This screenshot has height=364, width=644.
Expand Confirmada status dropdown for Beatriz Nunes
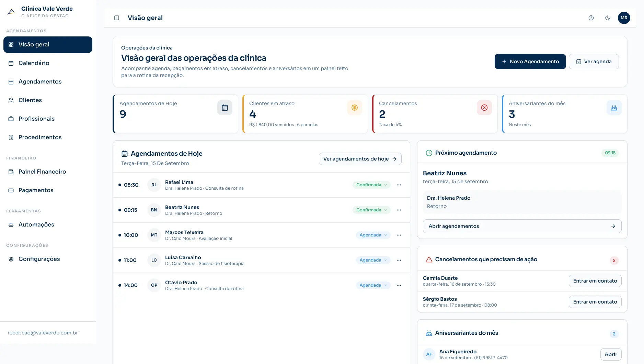click(371, 210)
